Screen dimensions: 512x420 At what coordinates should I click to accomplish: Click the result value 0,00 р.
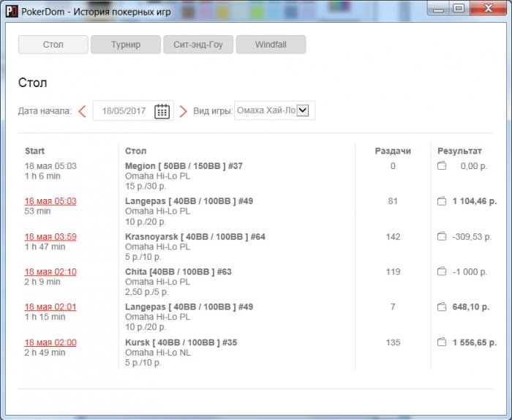(474, 166)
